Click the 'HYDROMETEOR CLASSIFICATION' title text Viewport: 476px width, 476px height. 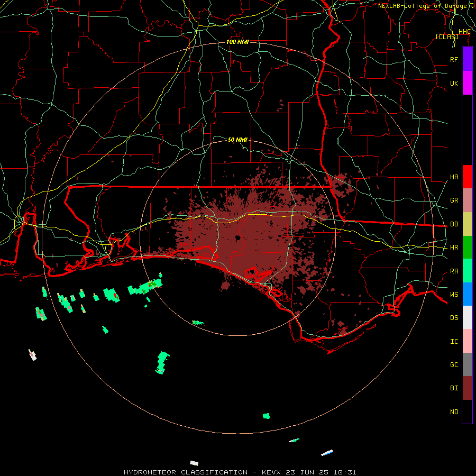point(186,472)
